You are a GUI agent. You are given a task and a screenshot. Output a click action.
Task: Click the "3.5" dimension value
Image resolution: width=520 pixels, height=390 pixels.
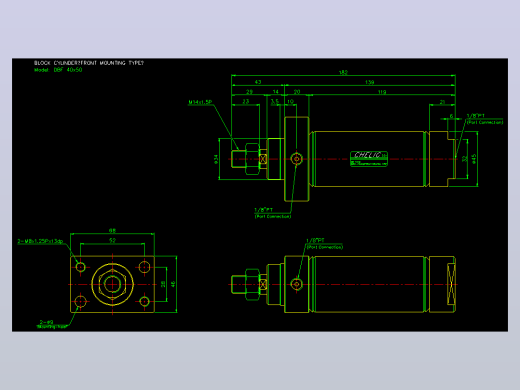pos(275,101)
